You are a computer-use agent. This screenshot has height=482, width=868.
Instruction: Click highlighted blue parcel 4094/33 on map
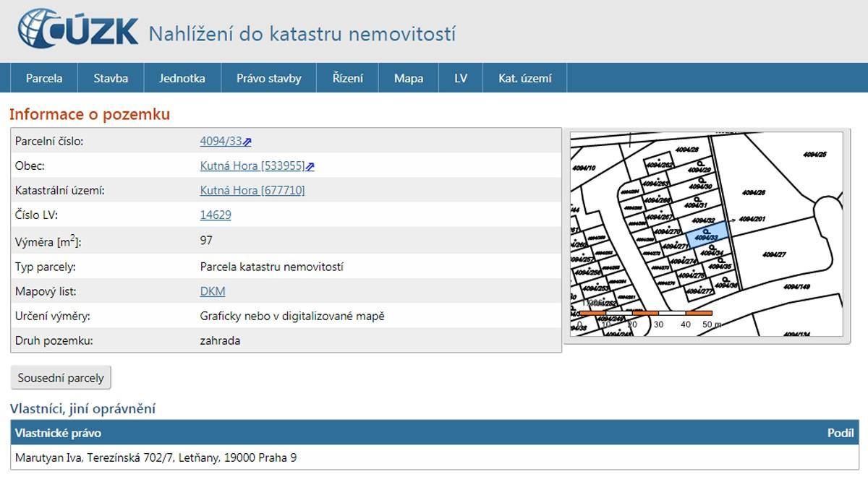(x=706, y=236)
